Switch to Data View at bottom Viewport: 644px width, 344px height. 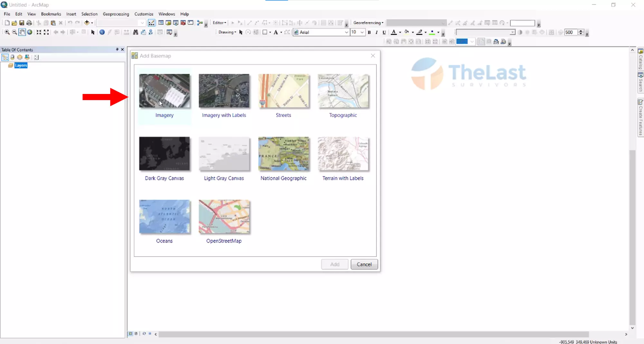tap(131, 334)
